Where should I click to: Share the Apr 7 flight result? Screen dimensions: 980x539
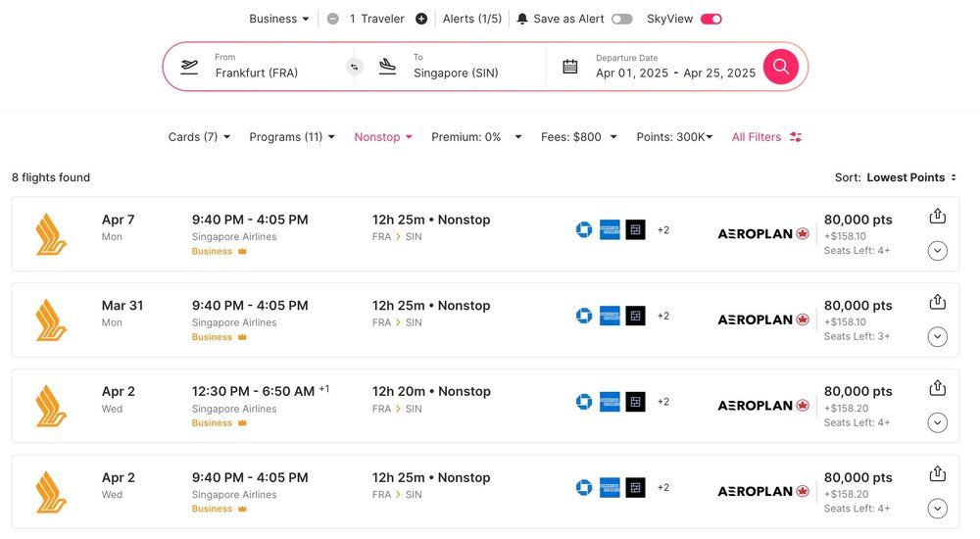coord(937,217)
